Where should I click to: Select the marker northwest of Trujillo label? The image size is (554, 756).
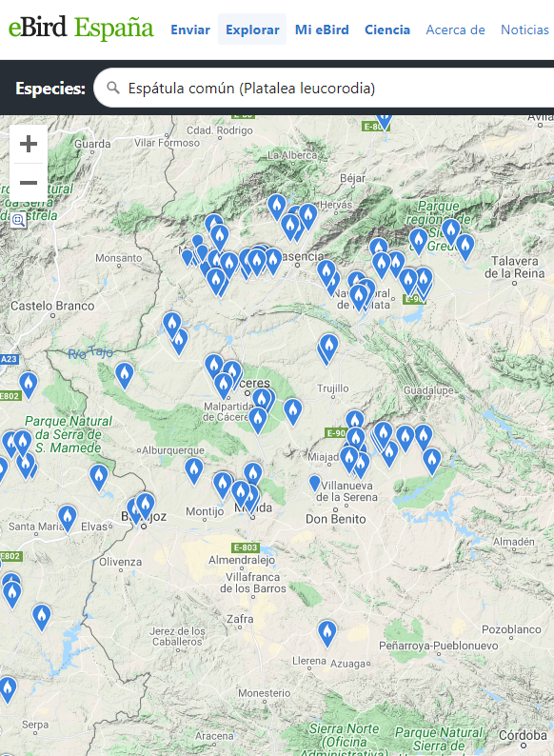tap(329, 347)
